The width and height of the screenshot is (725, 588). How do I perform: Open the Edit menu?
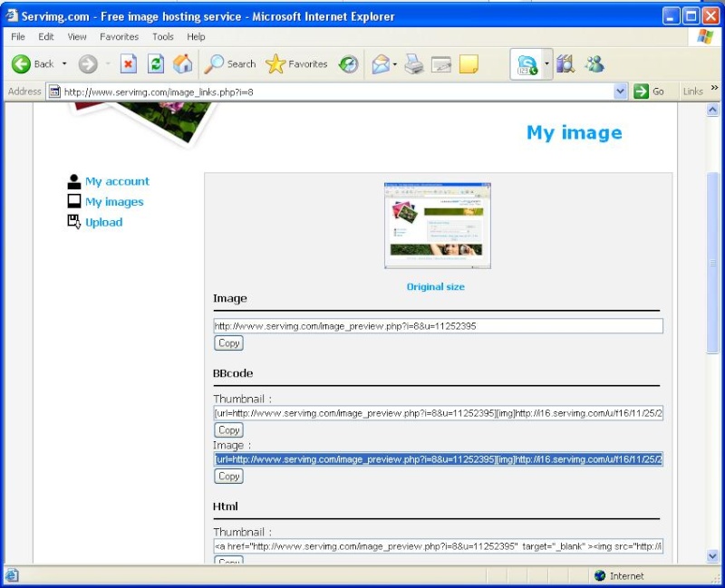click(x=46, y=36)
